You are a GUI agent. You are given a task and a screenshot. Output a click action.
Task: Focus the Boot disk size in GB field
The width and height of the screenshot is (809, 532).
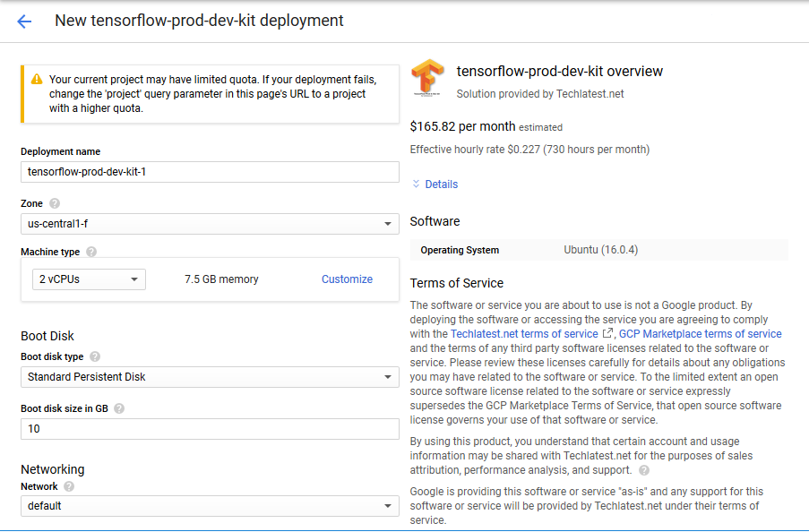point(210,429)
